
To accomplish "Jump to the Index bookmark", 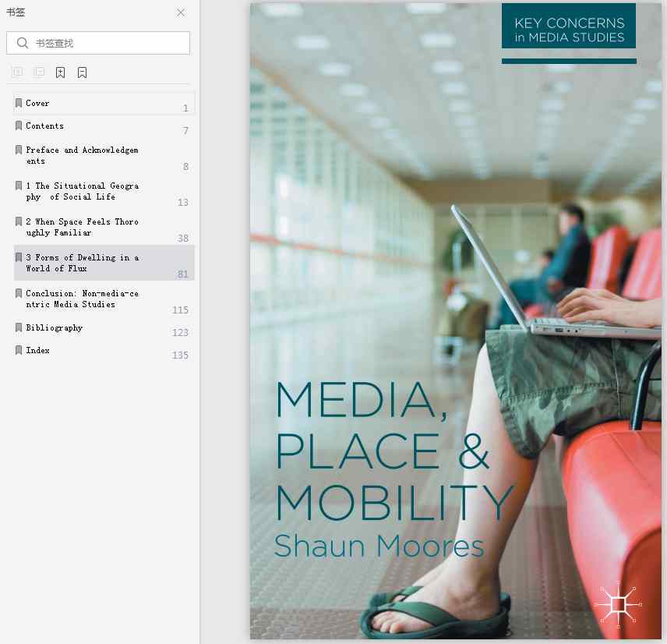I will [104, 351].
